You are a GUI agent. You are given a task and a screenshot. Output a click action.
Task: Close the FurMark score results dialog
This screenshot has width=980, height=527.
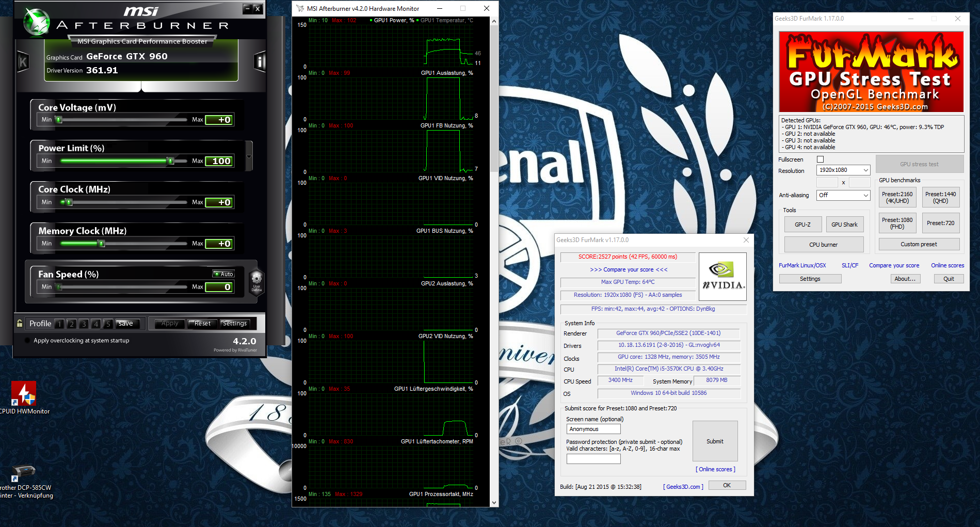(x=746, y=240)
